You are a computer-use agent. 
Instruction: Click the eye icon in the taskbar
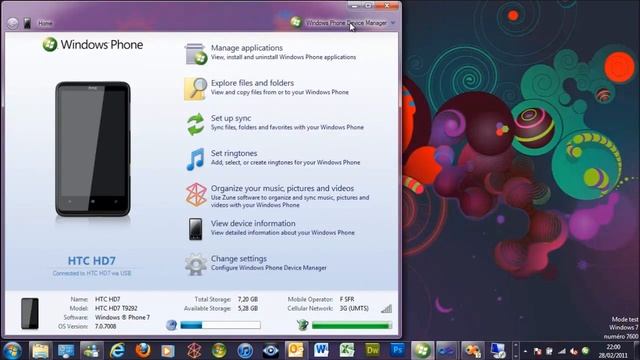(x=270, y=351)
